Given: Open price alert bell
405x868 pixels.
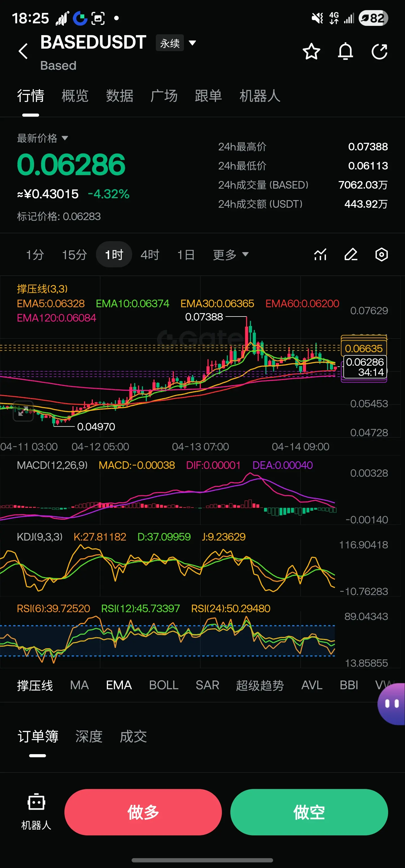Looking at the screenshot, I should coord(345,51).
